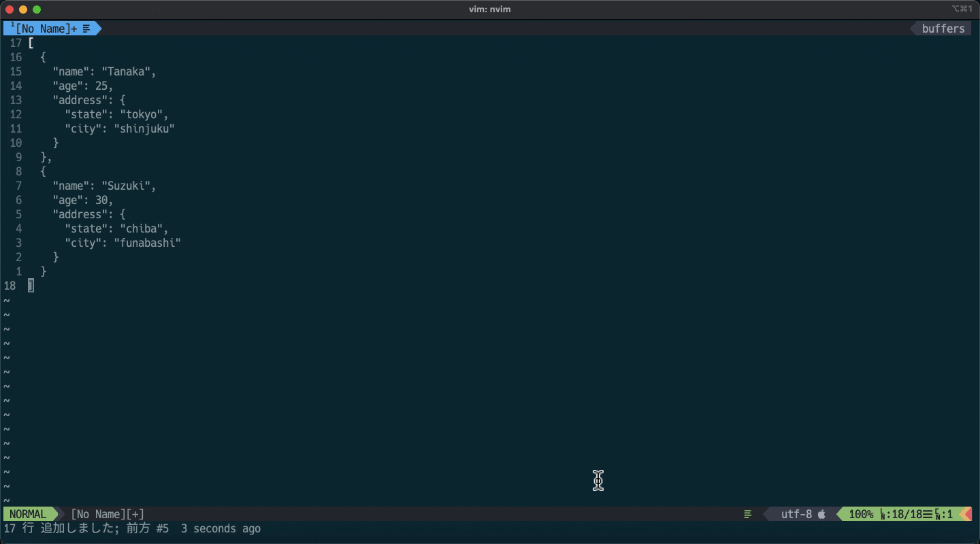Click the 100% scroll position indicator
The width and height of the screenshot is (980, 544).
(x=860, y=514)
